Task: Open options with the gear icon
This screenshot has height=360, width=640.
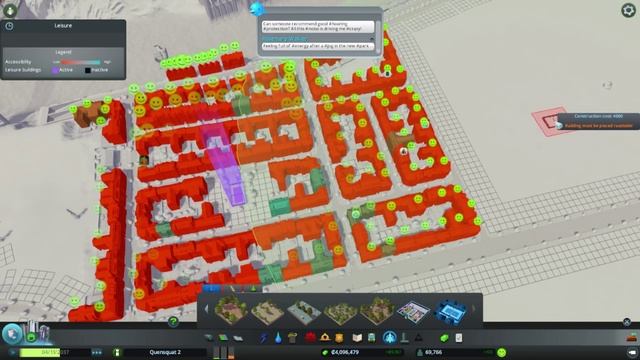Action: (628, 10)
